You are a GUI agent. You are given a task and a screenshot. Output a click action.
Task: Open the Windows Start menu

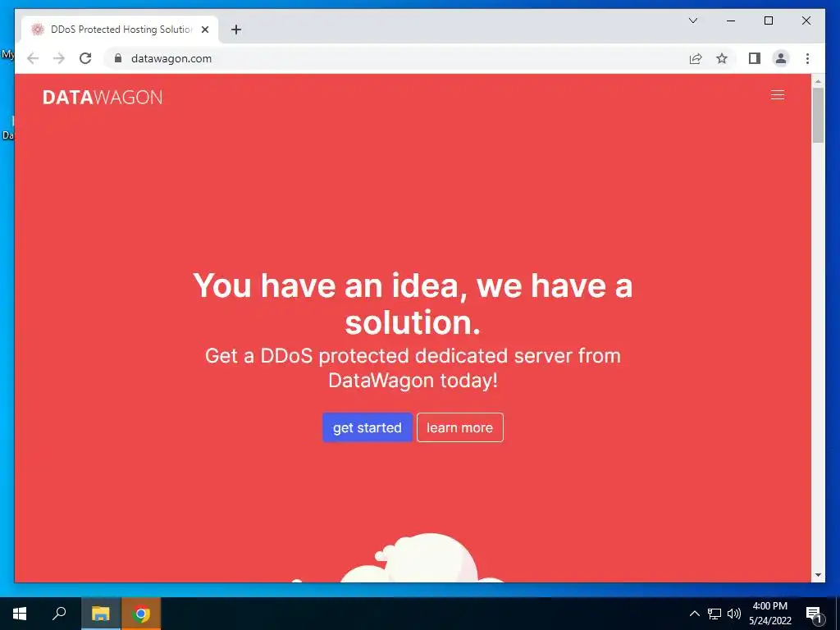[20, 614]
